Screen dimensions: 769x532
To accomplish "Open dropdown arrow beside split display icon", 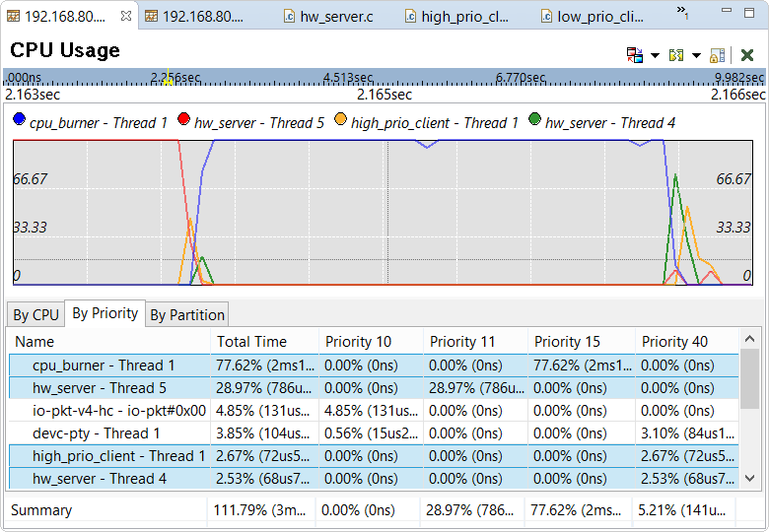I will tap(696, 55).
